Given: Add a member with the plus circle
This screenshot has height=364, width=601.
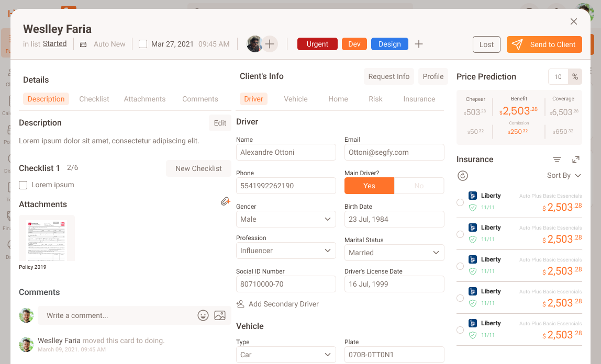Looking at the screenshot, I should pyautogui.click(x=270, y=44).
